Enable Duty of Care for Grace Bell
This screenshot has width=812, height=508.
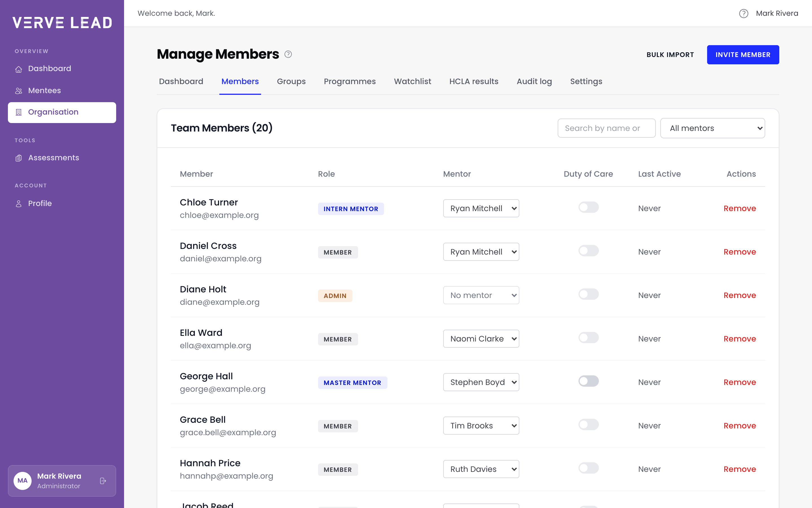pyautogui.click(x=588, y=425)
